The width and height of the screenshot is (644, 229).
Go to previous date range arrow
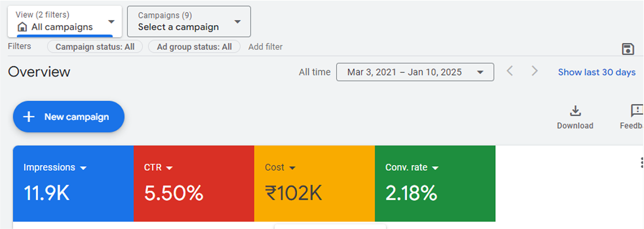[510, 71]
